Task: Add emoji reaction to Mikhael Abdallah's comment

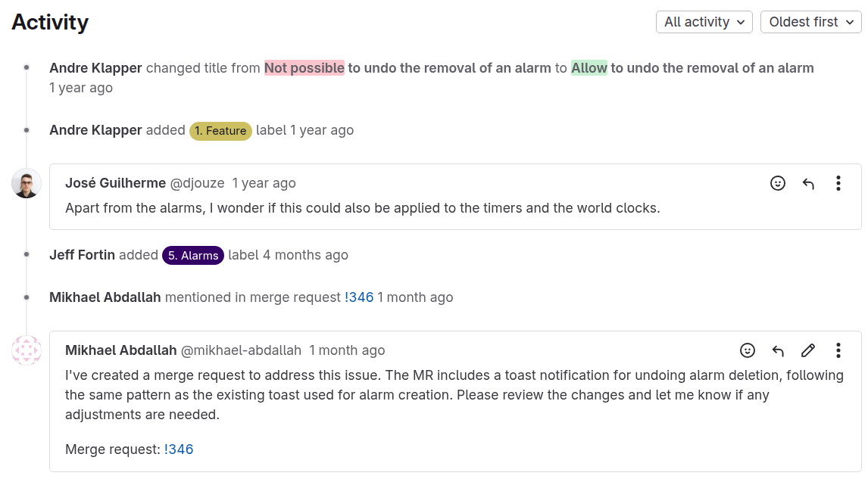Action: (748, 350)
